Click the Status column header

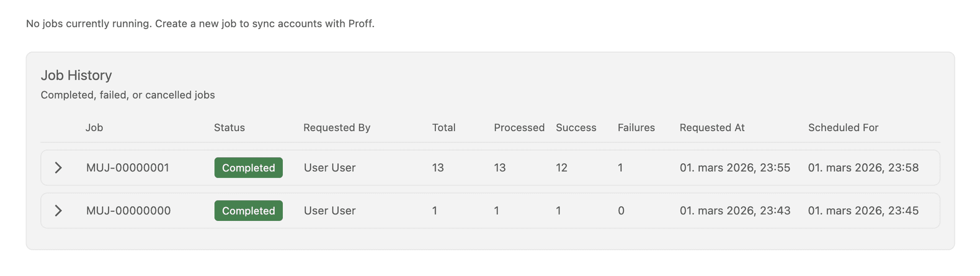[x=229, y=128]
